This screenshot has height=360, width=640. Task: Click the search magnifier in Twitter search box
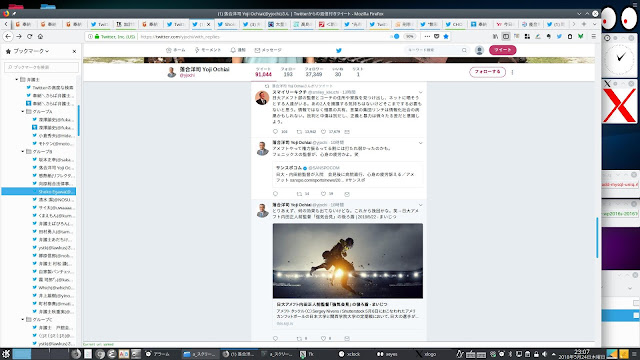[x=464, y=50]
